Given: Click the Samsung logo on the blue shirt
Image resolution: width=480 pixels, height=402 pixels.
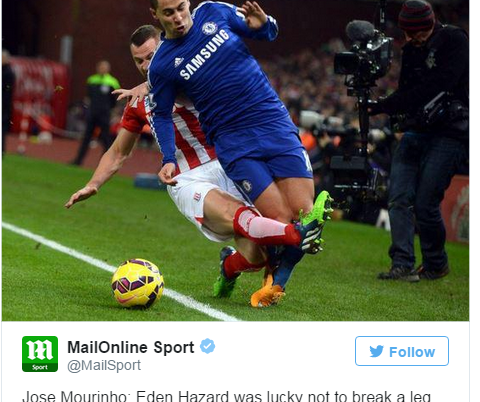Looking at the screenshot, I should tap(204, 54).
